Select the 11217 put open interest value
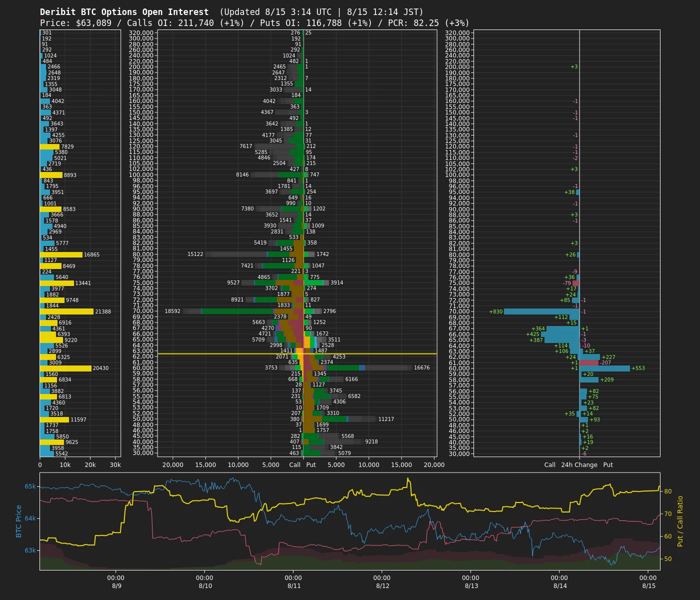This screenshot has width=700, height=600. click(x=386, y=419)
